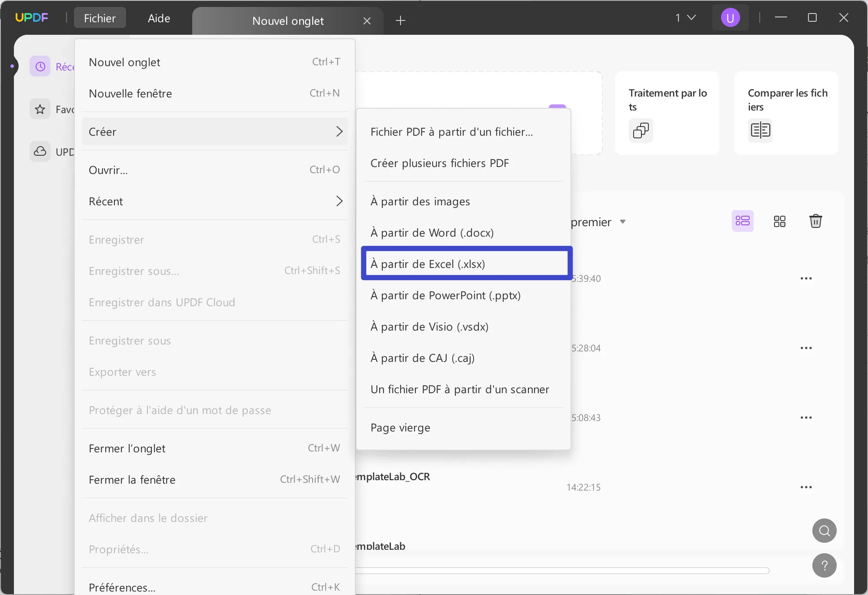Open the help question mark icon
Viewport: 868px width, 595px height.
[824, 565]
